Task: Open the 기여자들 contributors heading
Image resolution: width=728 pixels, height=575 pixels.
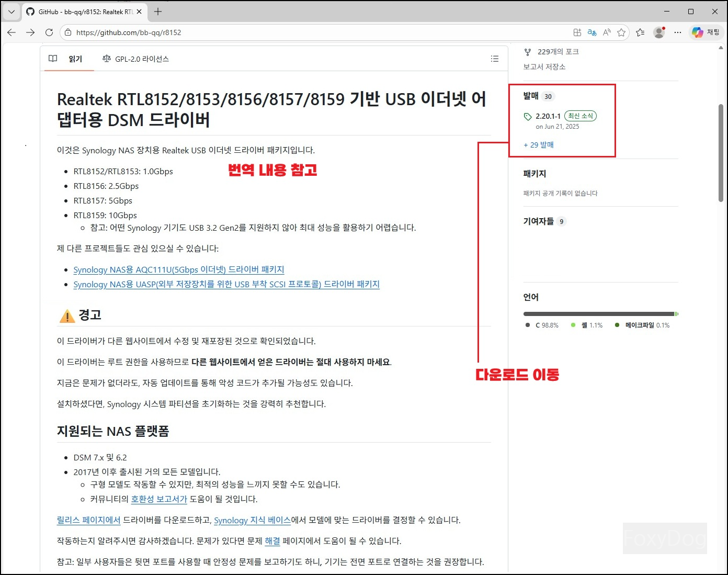Action: pyautogui.click(x=539, y=221)
